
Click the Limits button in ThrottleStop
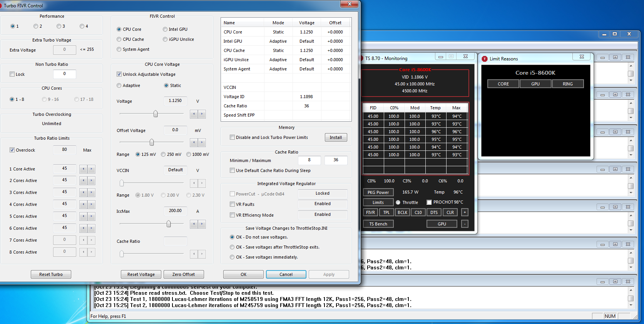point(378,202)
